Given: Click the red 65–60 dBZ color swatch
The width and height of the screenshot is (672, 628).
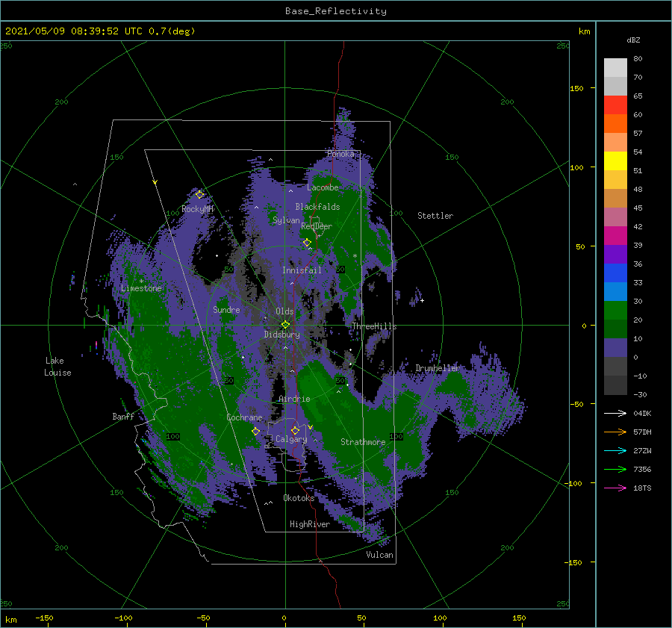Looking at the screenshot, I should click(615, 105).
